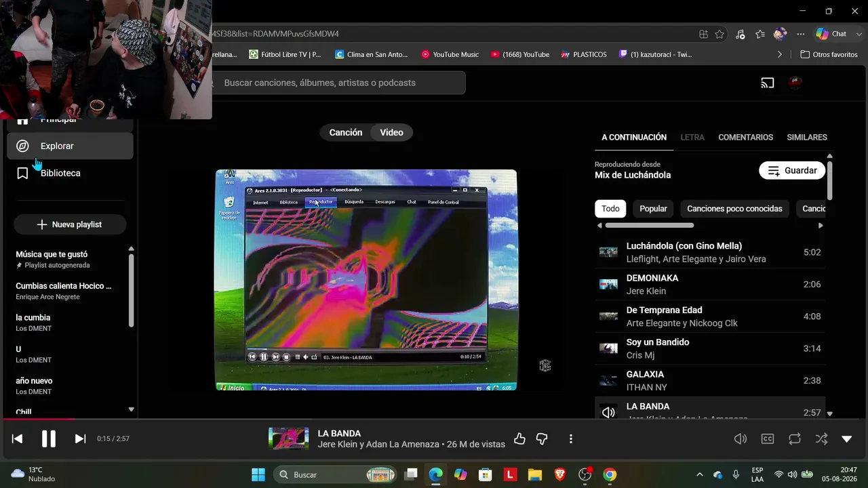
Task: Open the COMENTARIOS tab
Action: (746, 137)
